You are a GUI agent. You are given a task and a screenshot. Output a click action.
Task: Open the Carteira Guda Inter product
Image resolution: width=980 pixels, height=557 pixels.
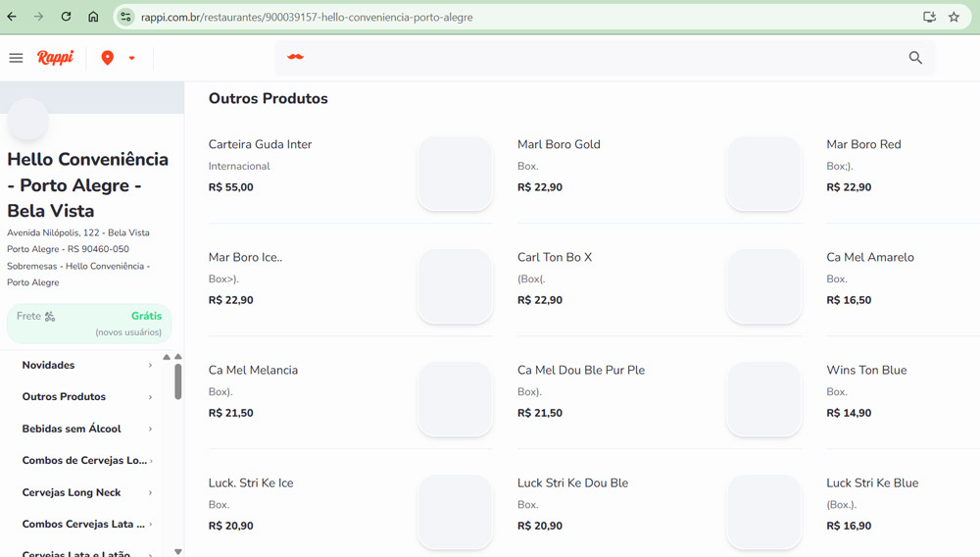point(260,144)
